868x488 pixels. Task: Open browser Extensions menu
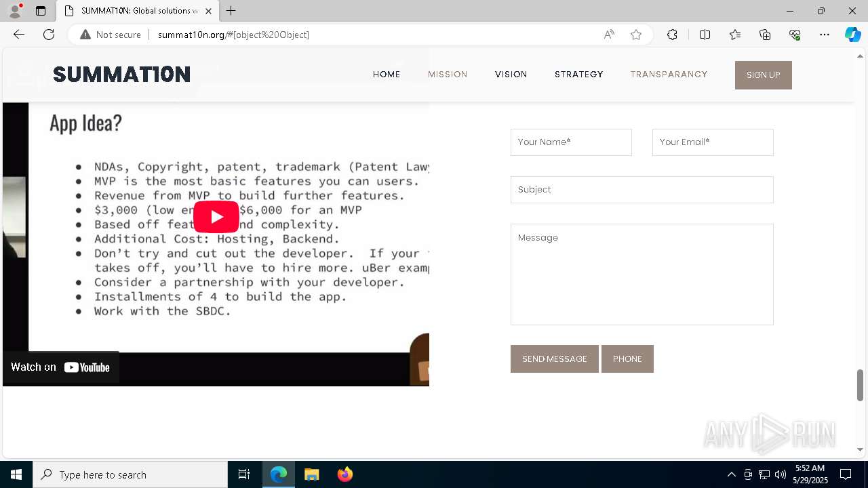click(x=672, y=35)
